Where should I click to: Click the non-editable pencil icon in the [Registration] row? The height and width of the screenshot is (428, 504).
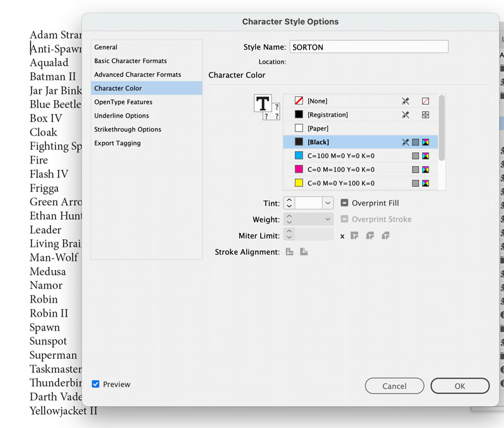coord(405,115)
